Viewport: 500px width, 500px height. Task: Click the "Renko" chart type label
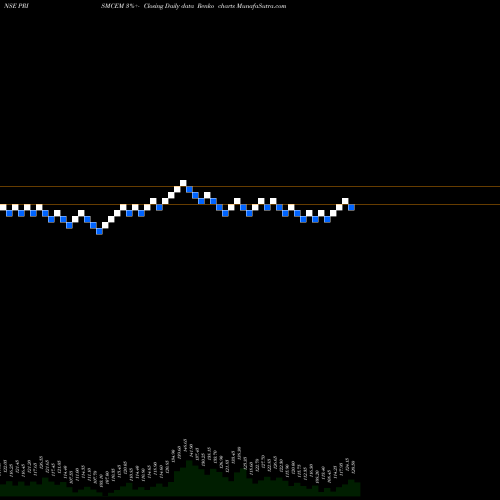click(x=205, y=6)
